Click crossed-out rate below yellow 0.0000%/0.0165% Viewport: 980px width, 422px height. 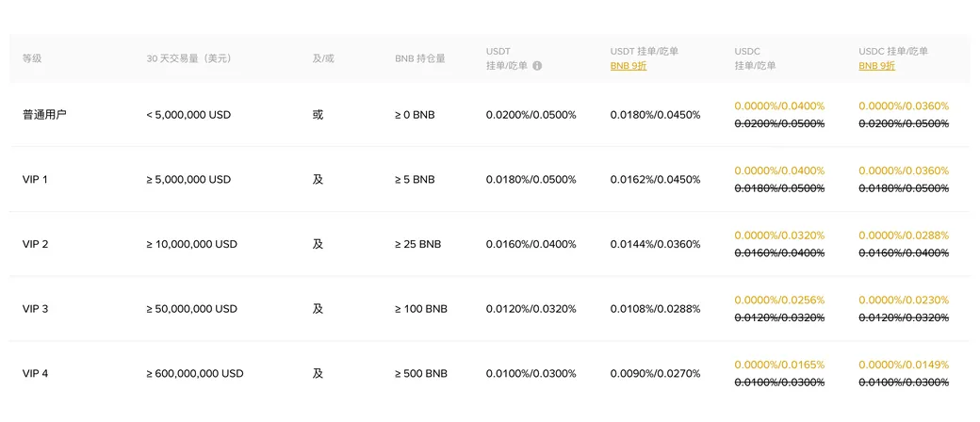pos(779,382)
